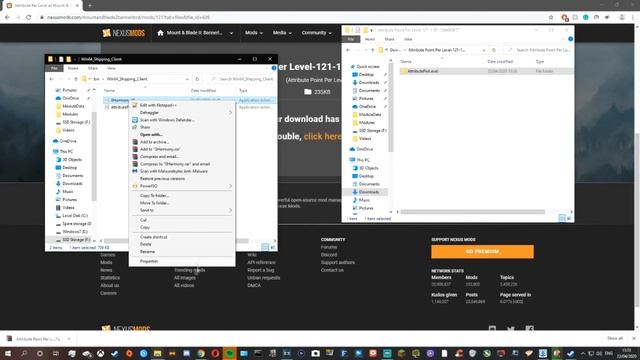This screenshot has height=360, width=640.
Task: Bookmark this page with star icon
Action: 551,17
